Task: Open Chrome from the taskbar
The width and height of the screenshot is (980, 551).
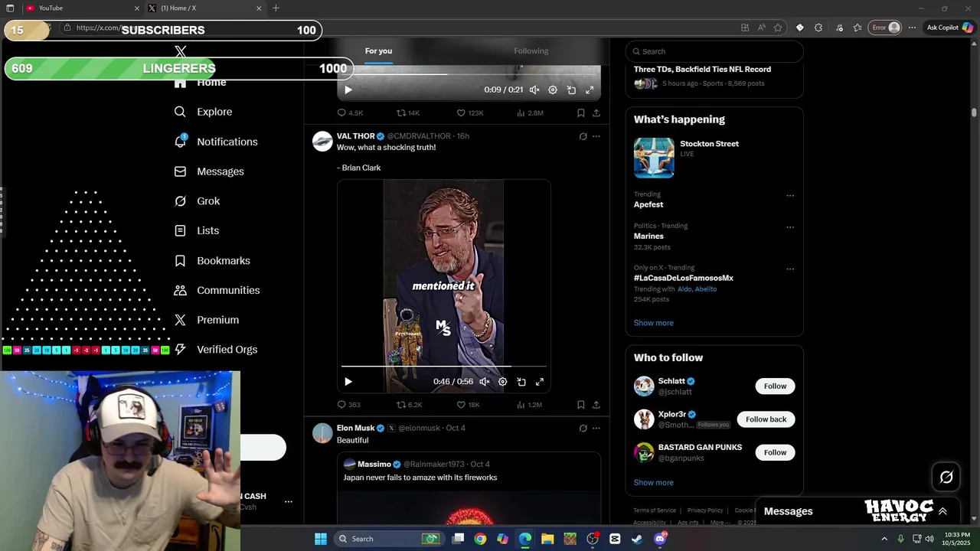Action: [x=480, y=539]
